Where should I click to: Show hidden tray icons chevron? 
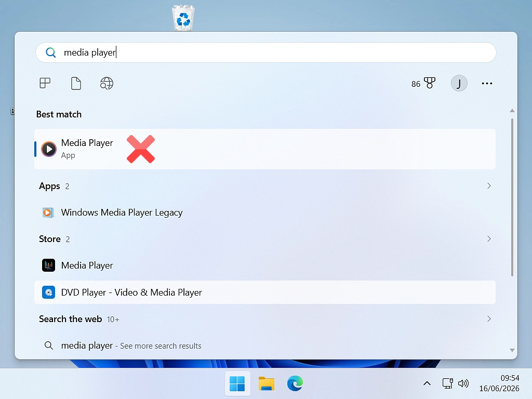pyautogui.click(x=427, y=383)
